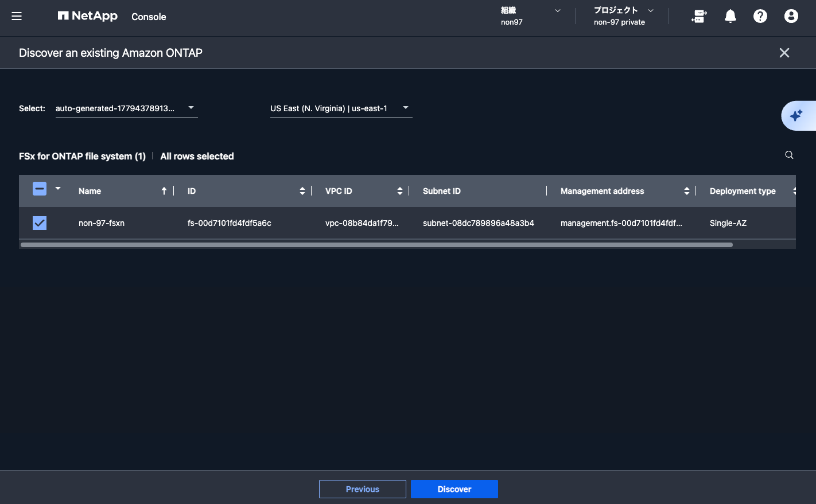The height and width of the screenshot is (504, 816).
Task: Click the fs-00d7101fd4fdf5a6c ID cell
Action: [230, 223]
